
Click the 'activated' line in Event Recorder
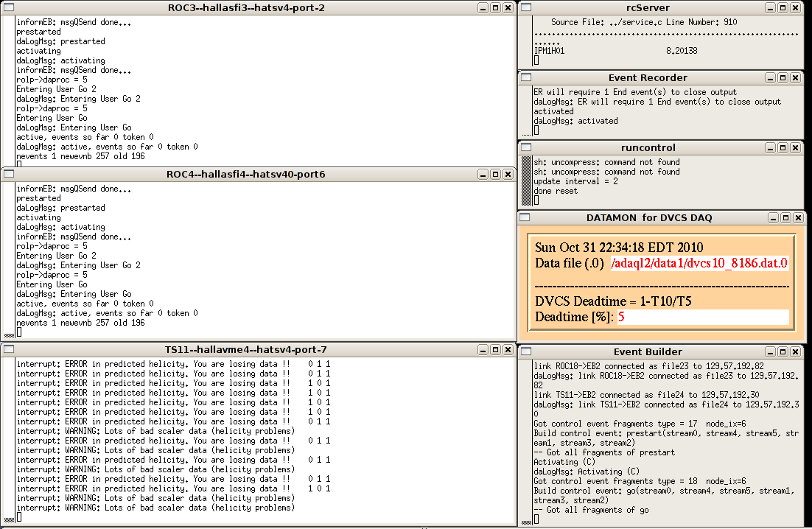(x=553, y=111)
